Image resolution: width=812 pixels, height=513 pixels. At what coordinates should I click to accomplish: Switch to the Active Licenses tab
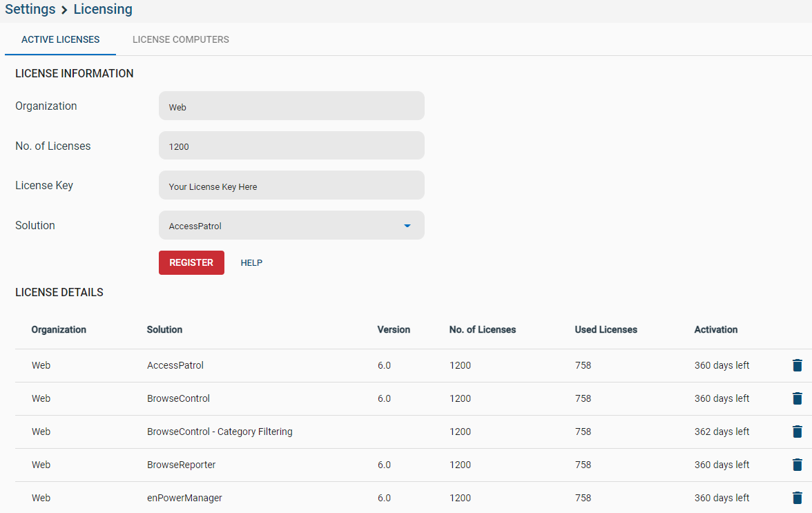pos(61,40)
